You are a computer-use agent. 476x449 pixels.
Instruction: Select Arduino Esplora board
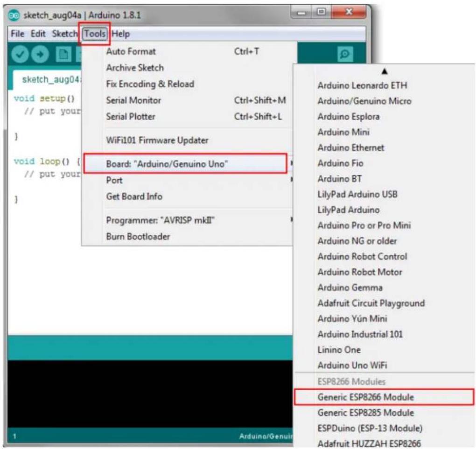pyautogui.click(x=385, y=117)
